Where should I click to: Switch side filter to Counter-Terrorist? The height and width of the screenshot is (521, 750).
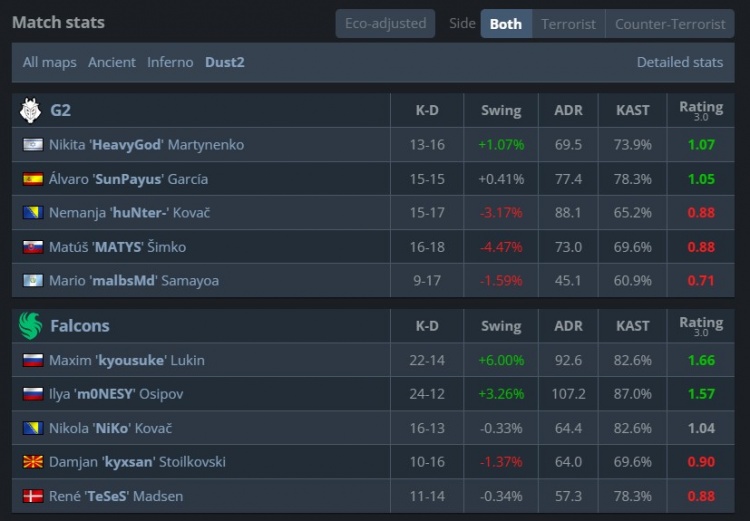coord(670,24)
